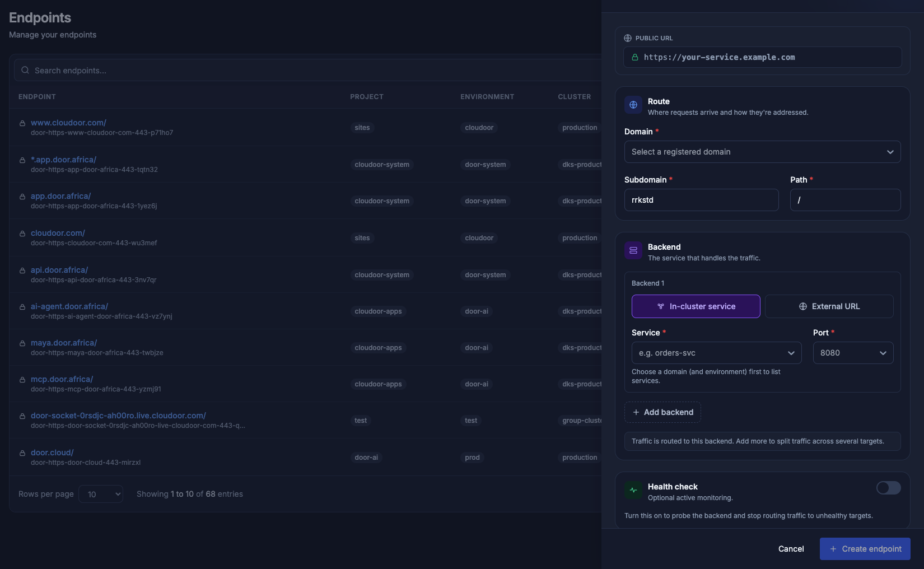The height and width of the screenshot is (569, 924).
Task: Open the mcp.door.africa/ endpoint link
Action: (62, 379)
